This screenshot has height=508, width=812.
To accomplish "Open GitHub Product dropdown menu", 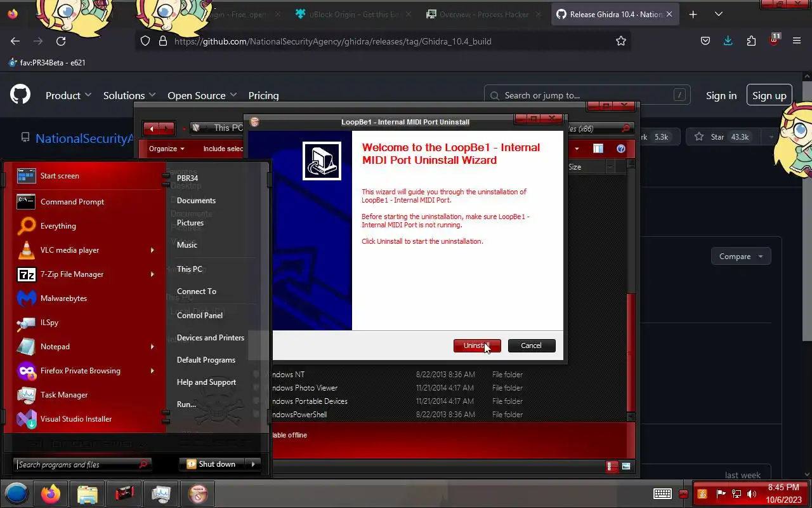I will (69, 95).
